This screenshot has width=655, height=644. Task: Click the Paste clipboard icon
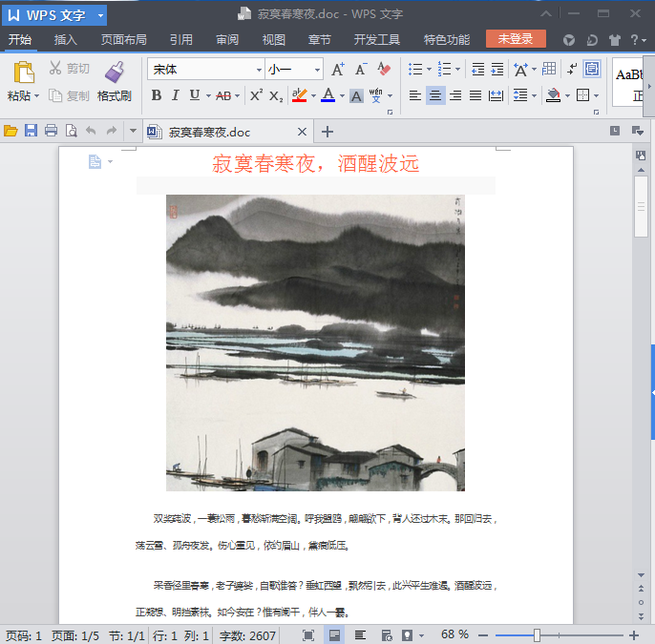[x=23, y=73]
